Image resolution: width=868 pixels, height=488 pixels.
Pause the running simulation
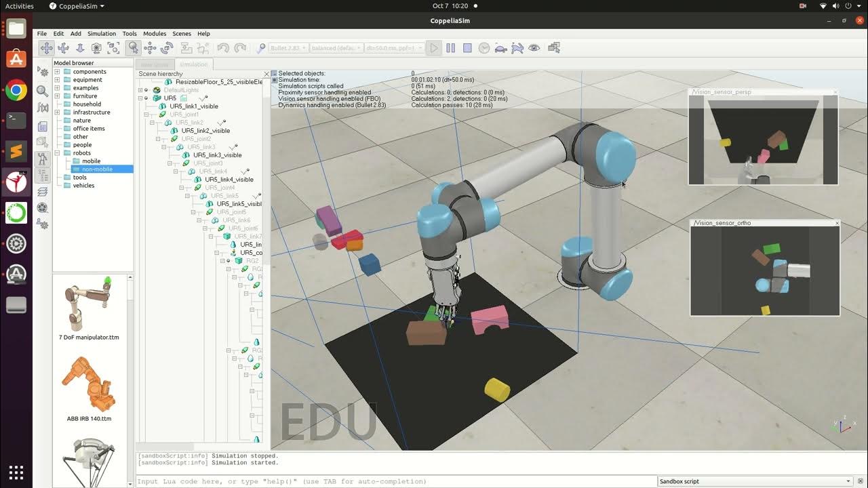coord(451,48)
